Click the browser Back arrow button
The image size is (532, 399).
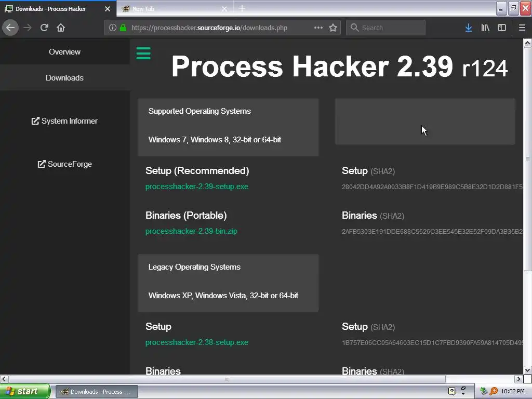point(10,28)
